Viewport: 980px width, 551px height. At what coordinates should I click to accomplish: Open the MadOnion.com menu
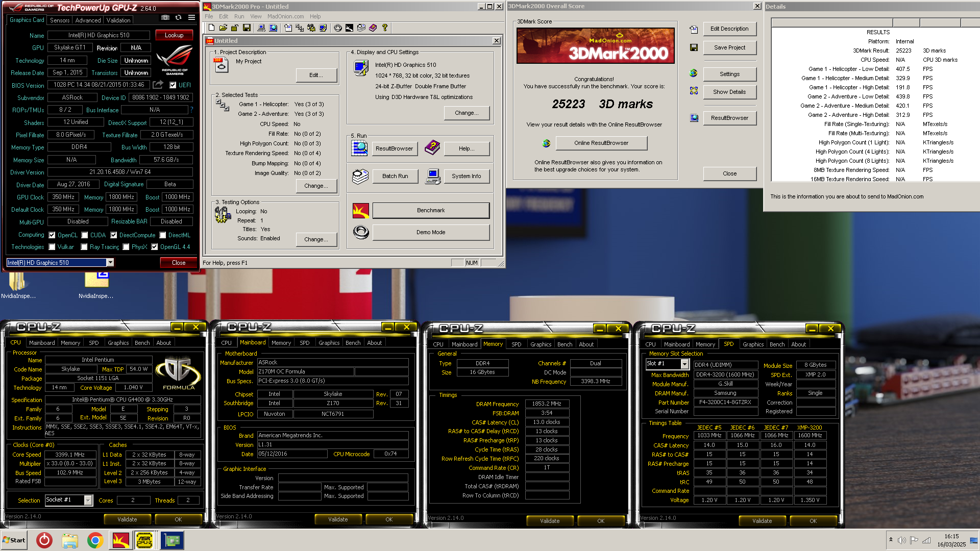(x=285, y=16)
